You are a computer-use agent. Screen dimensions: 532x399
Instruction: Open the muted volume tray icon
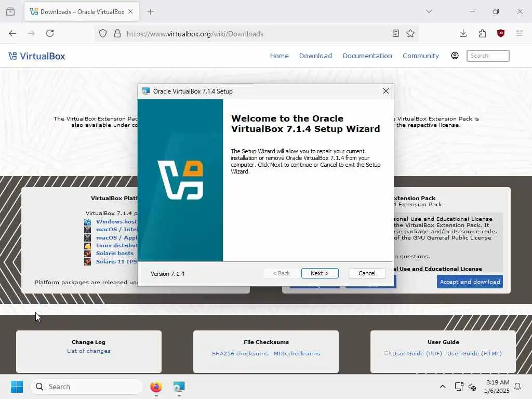tap(472, 387)
